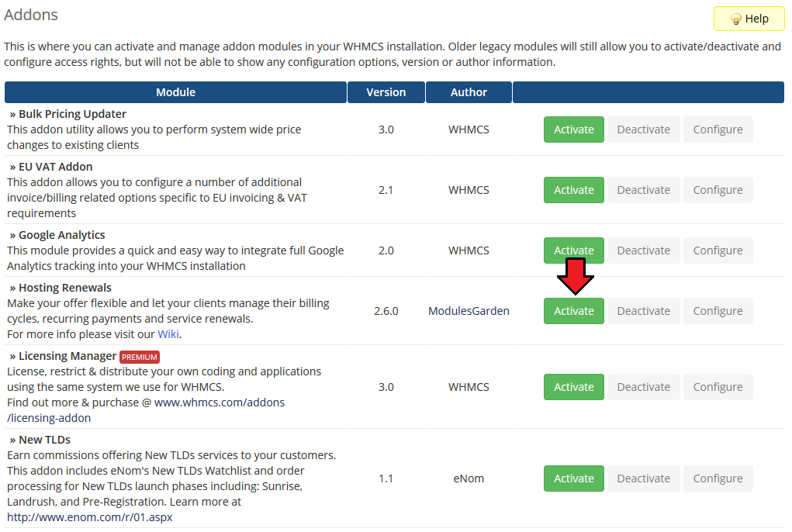Viewport: 792px width, 532px height.
Task: Click the Author column header
Action: click(x=469, y=92)
